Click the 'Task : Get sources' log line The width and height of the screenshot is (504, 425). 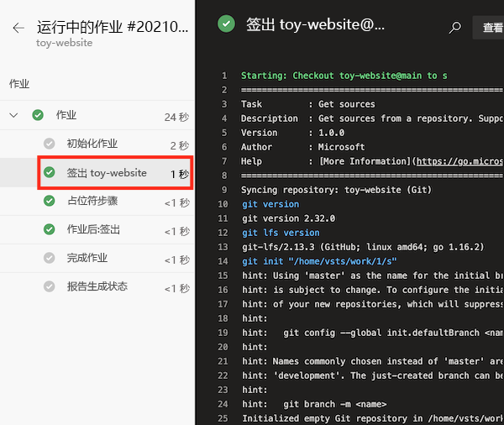pos(308,104)
